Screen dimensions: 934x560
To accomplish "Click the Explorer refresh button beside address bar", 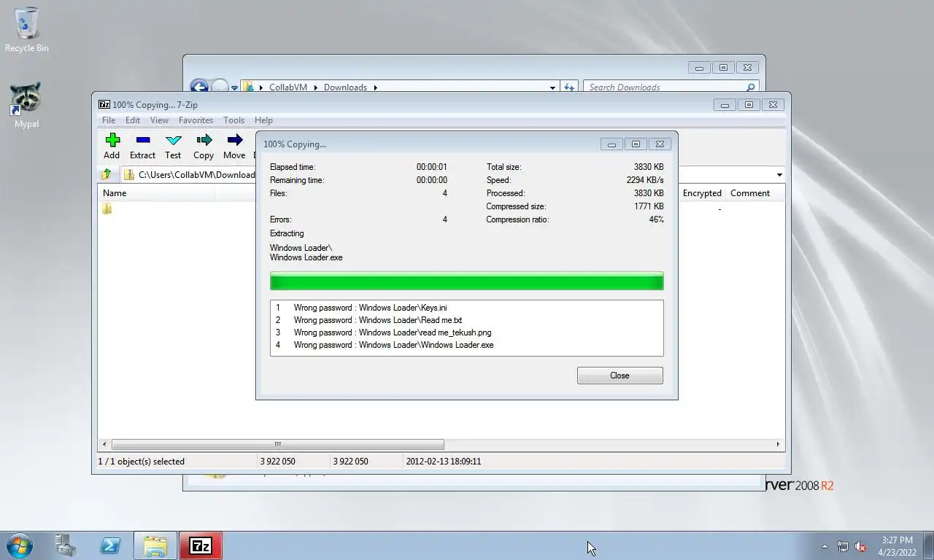I will click(x=569, y=87).
